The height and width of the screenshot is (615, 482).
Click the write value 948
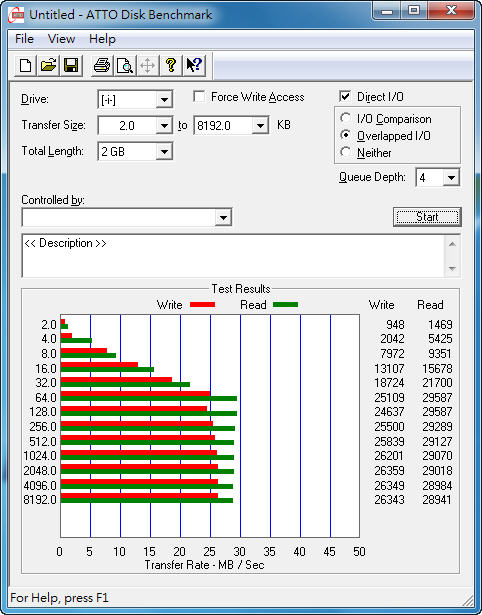point(395,325)
